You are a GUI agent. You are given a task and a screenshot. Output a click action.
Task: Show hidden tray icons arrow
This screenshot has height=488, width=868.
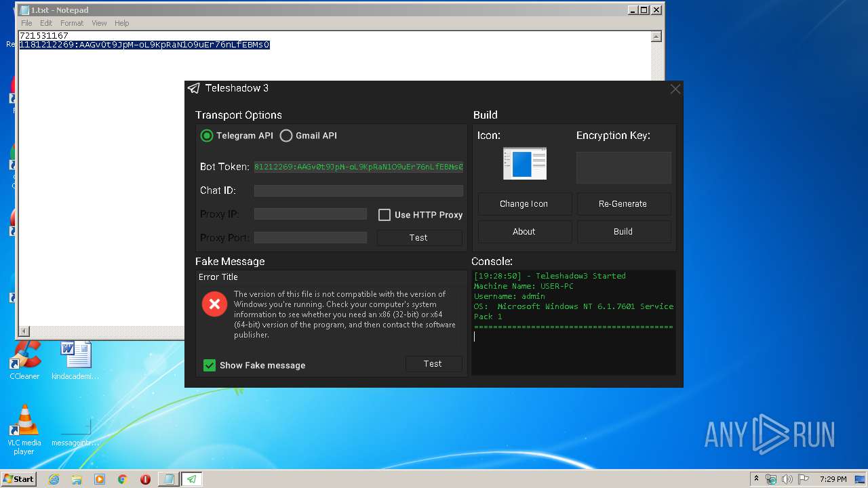point(756,479)
